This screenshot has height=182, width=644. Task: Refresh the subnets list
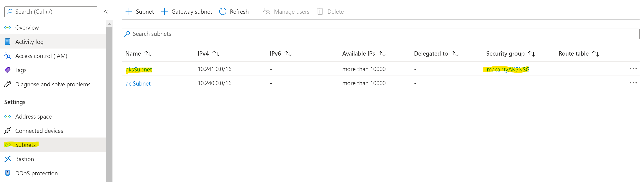(234, 11)
